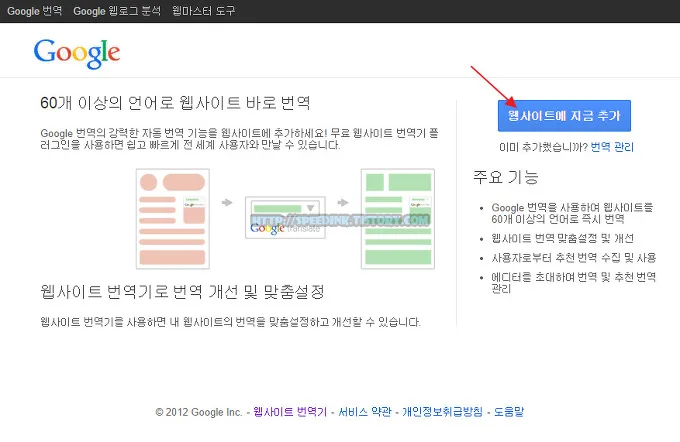680x442 pixels.
Task: Open the 번역 관리 link
Action: click(612, 147)
